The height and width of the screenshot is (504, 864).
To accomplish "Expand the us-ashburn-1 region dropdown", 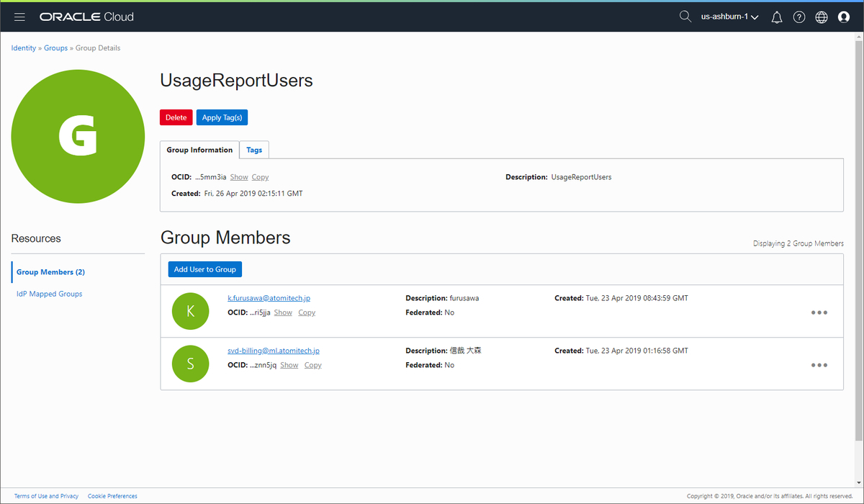I will (729, 17).
